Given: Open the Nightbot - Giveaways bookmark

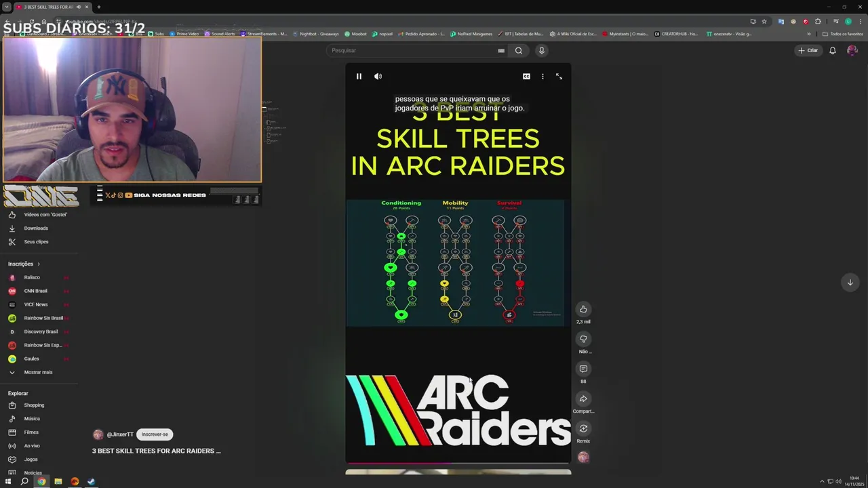Looking at the screenshot, I should point(315,34).
